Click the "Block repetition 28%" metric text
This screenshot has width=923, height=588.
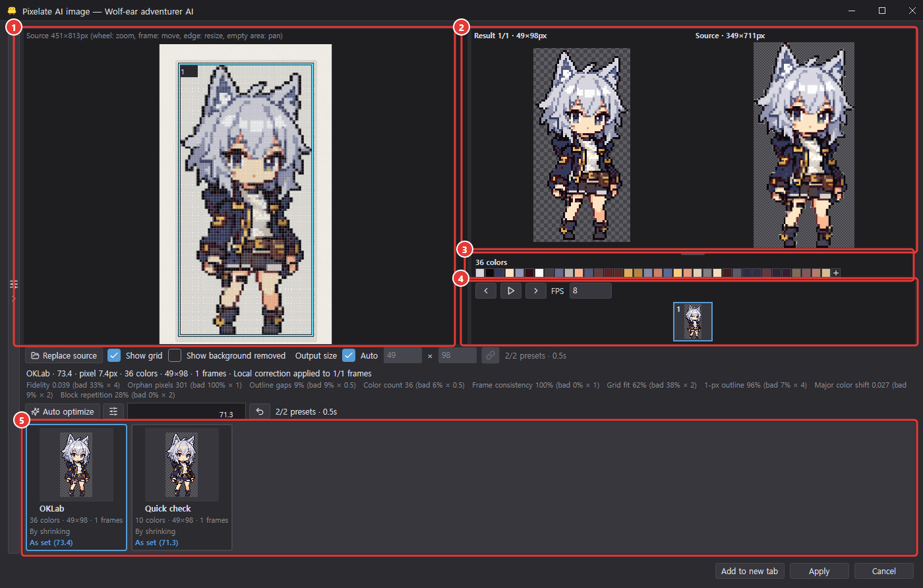click(x=95, y=396)
